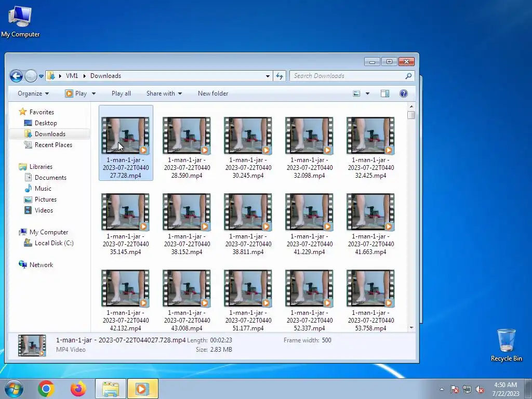Image resolution: width=532 pixels, height=399 pixels.
Task: Refresh the Downloads folder view
Action: (280, 76)
